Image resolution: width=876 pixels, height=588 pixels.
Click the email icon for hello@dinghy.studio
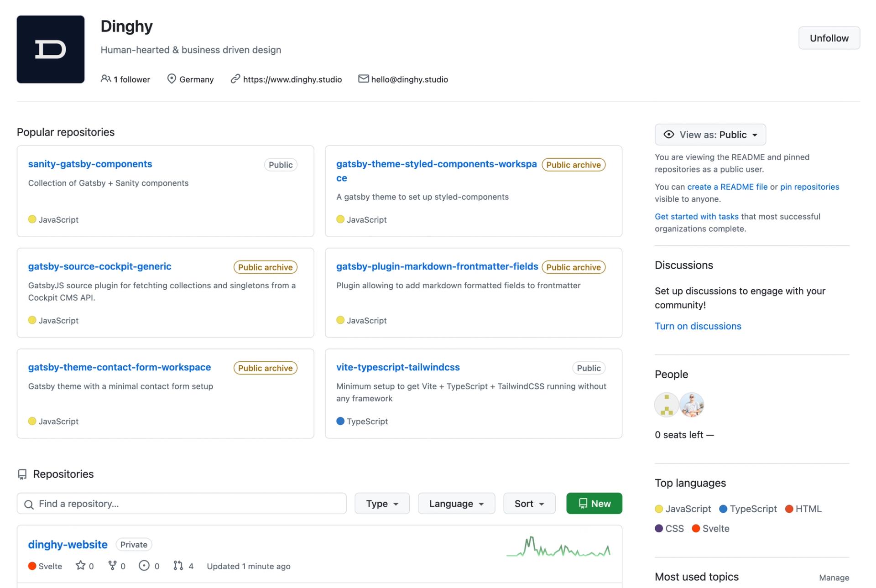(x=363, y=79)
